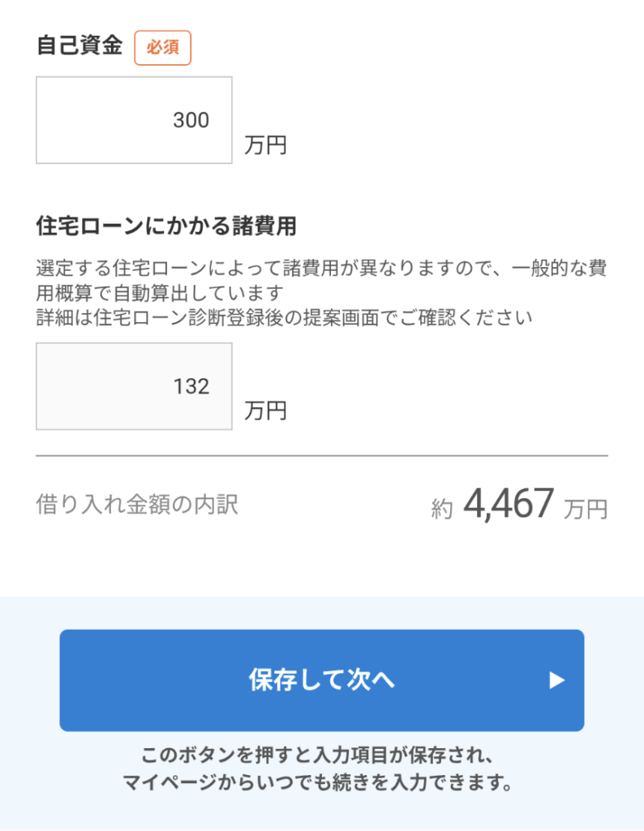644x831 pixels.
Task: Click the 万円 unit beside the 300 field
Action: [x=265, y=146]
